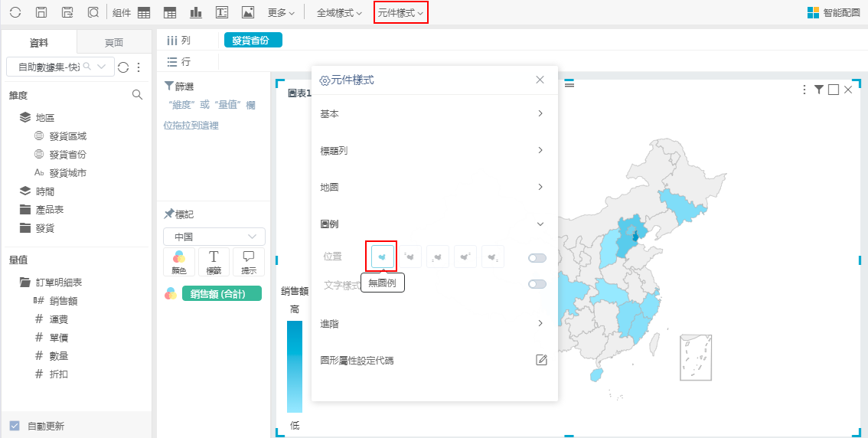The height and width of the screenshot is (438, 868).
Task: Click the save icon in top toolbar
Action: click(x=42, y=12)
